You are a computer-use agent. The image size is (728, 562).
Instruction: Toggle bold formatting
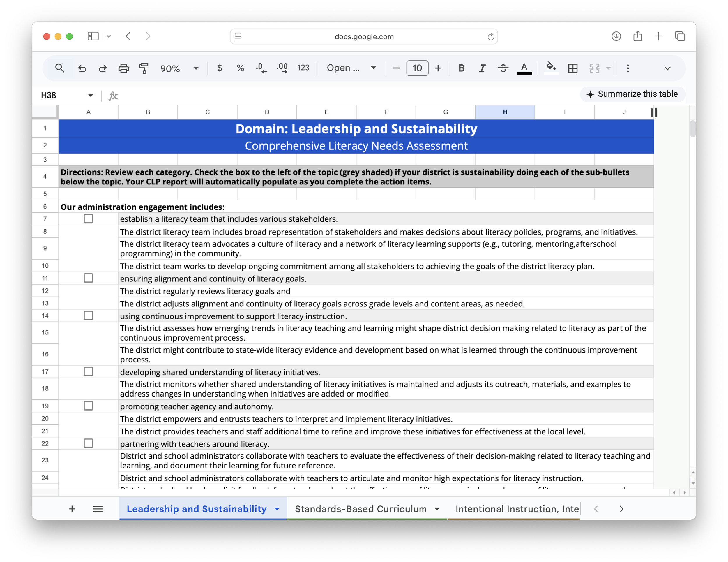coord(461,68)
